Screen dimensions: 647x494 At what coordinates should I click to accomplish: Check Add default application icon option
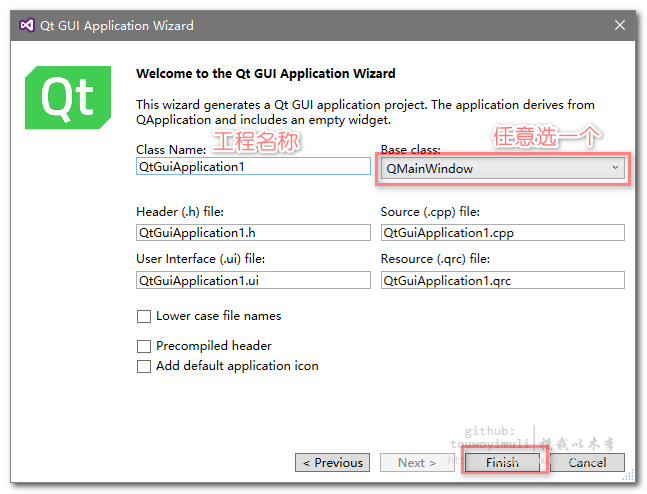(144, 366)
